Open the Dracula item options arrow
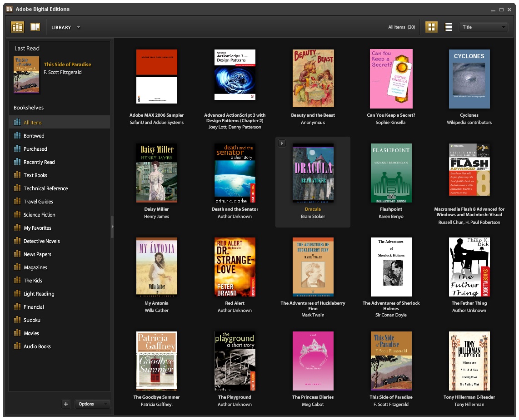The width and height of the screenshot is (519, 420). 282,143
